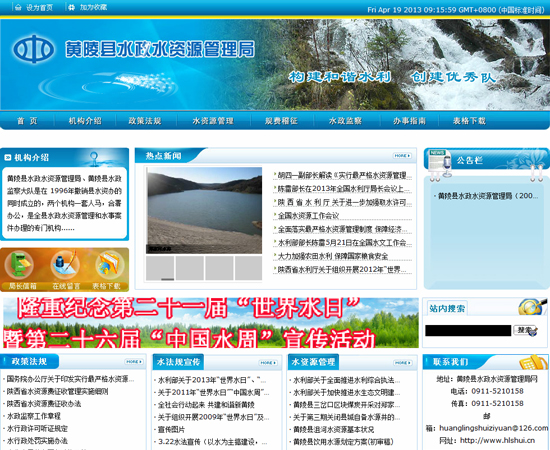This screenshot has width=550, height=450.
Task: Click the date and time text in top bar
Action: [x=456, y=10]
